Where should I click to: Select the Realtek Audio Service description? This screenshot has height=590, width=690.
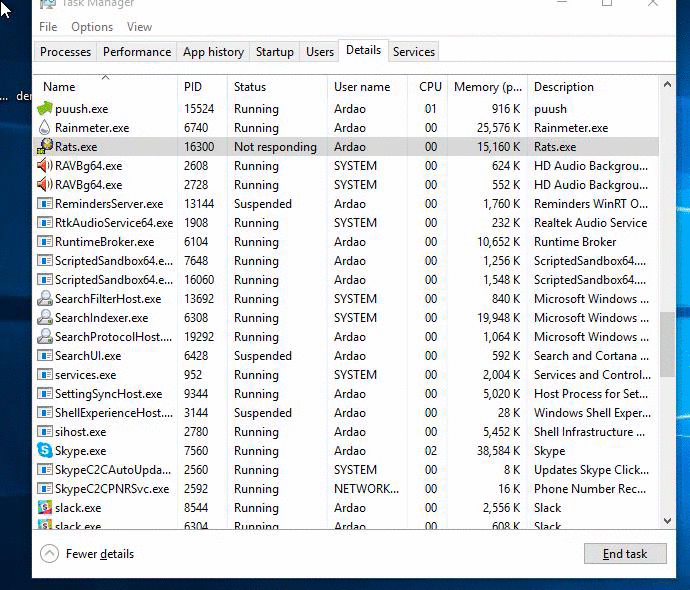(590, 223)
